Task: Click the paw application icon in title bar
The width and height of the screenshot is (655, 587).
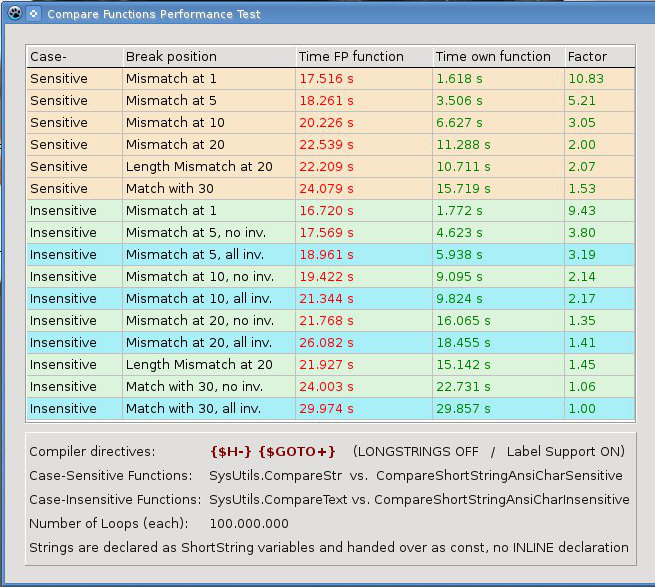Action: click(13, 14)
